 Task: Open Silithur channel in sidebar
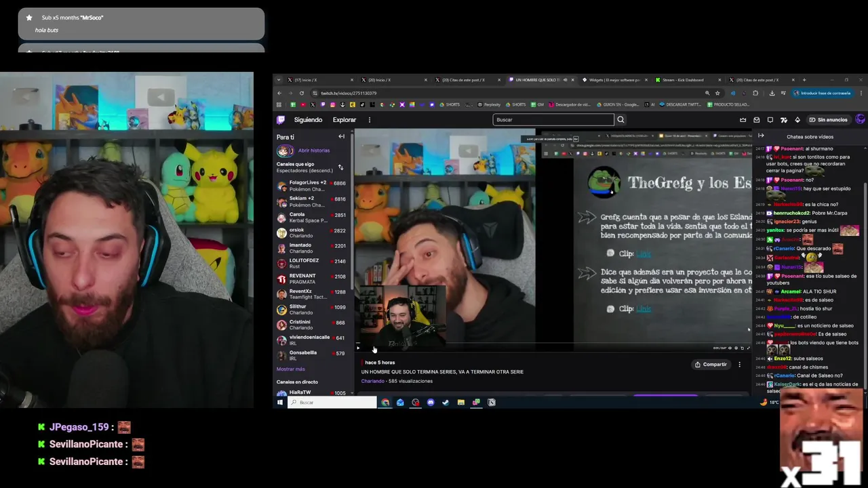[x=312, y=309]
